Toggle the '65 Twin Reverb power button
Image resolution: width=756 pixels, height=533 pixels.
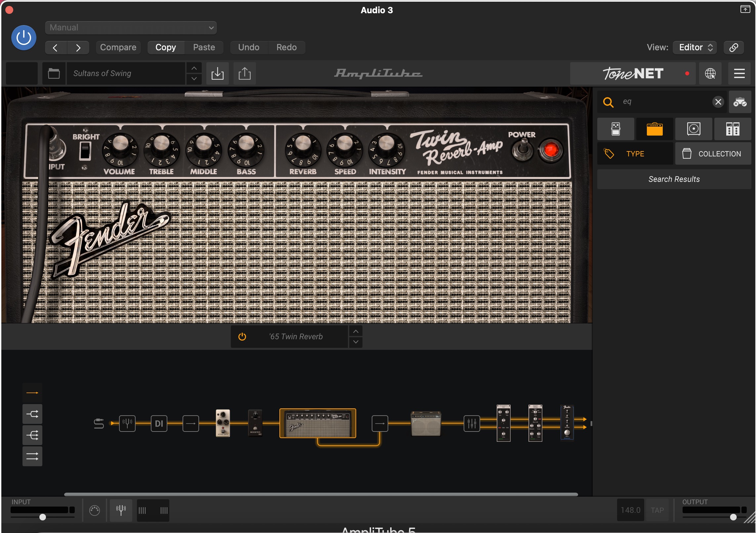pyautogui.click(x=242, y=337)
